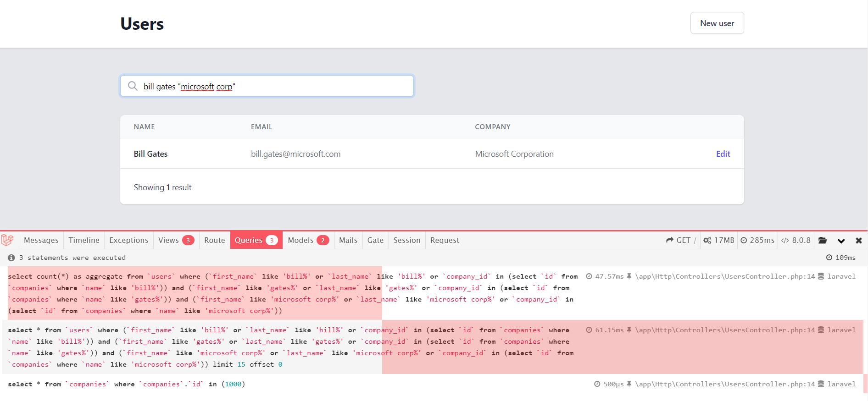Viewport: 868px width, 401px height.
Task: Click the 3 statements were executed text
Action: (x=72, y=258)
